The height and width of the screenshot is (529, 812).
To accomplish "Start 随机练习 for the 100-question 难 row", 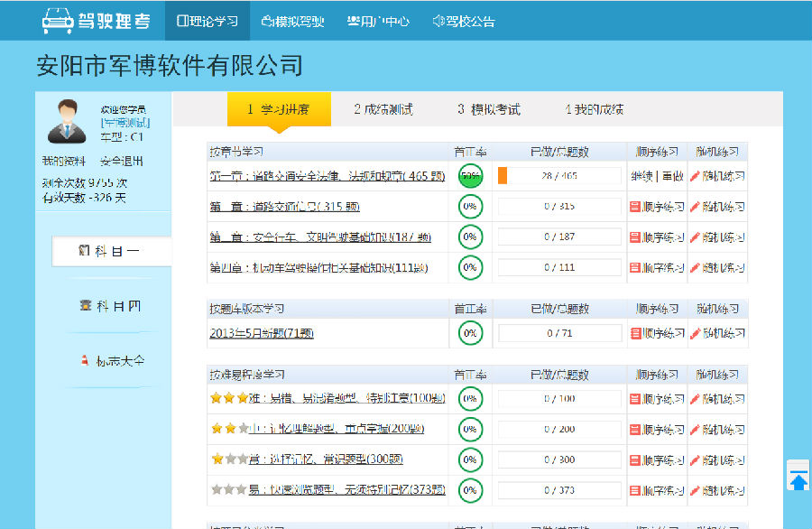I will [x=717, y=399].
